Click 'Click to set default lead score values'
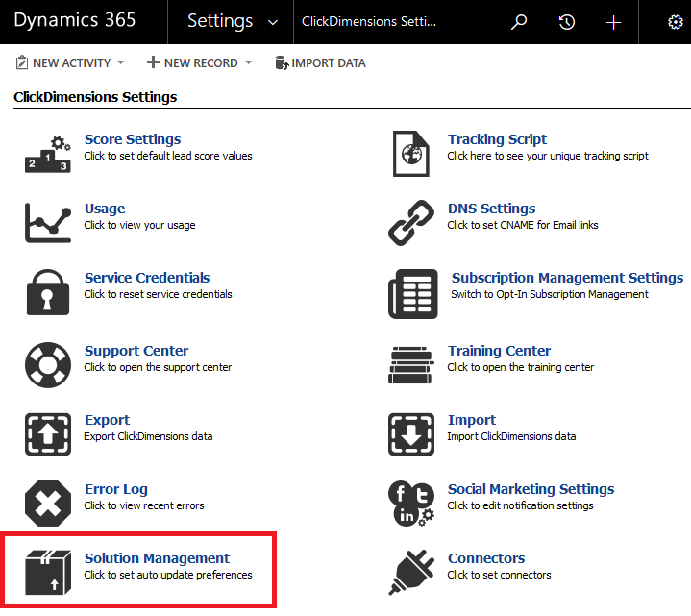This screenshot has height=616, width=691. pos(168,156)
